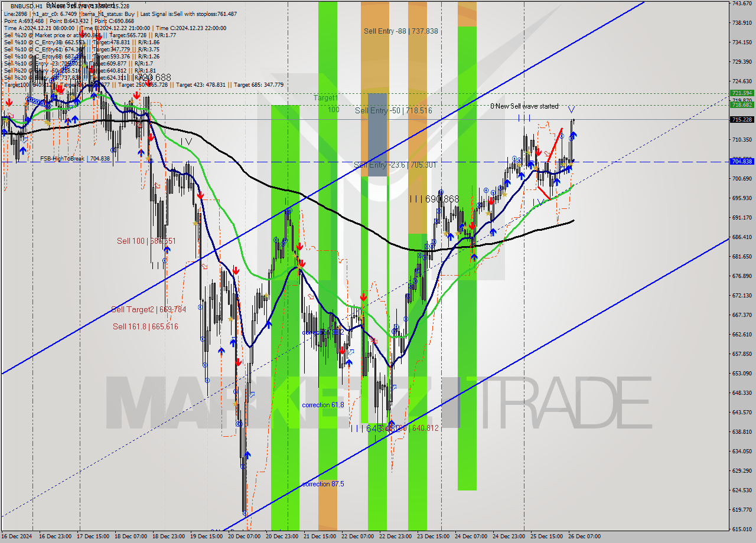Click the 'Sell 100 | 686.551' label

(x=146, y=241)
